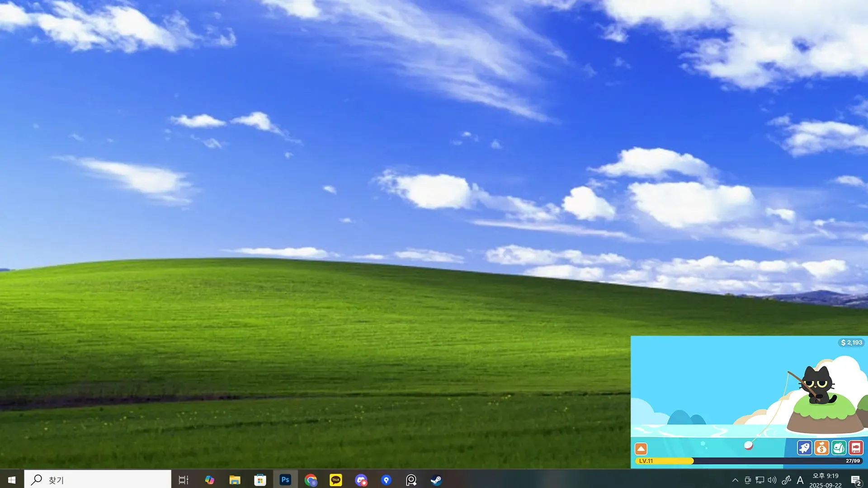Open Steam from the taskbar

click(436, 480)
